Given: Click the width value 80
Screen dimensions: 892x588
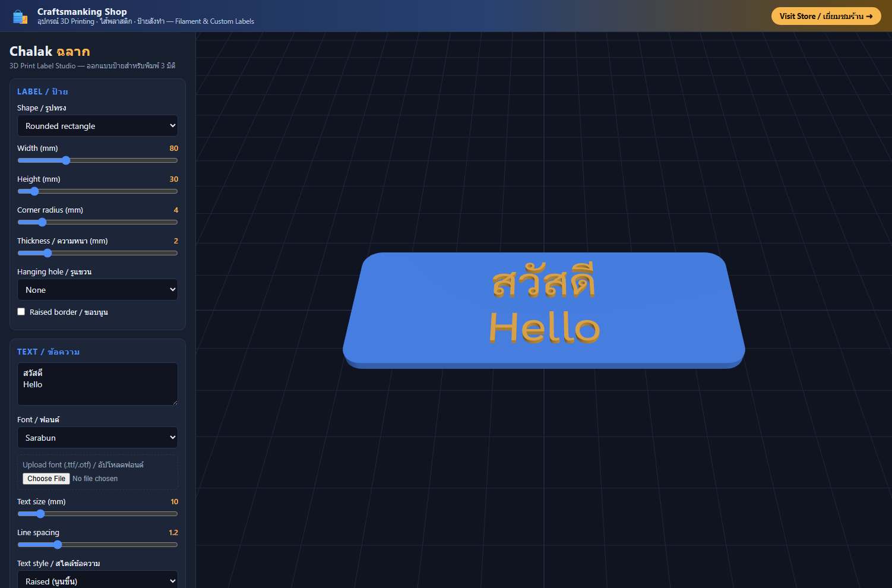Looking at the screenshot, I should 174,148.
